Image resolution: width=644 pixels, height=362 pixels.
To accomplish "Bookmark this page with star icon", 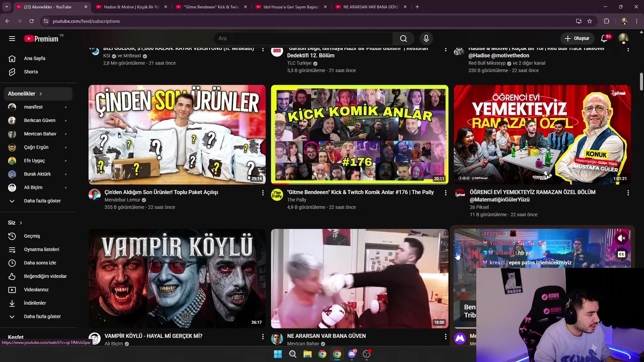I will click(x=590, y=21).
